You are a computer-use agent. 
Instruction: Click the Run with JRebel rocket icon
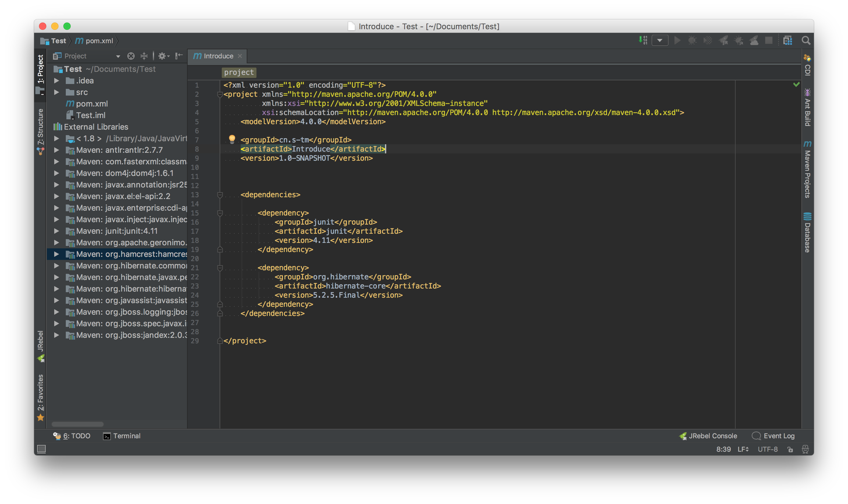click(x=723, y=40)
